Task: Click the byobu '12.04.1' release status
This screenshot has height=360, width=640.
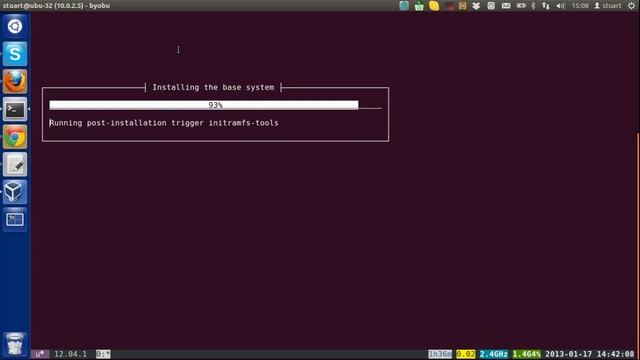Action: [x=70, y=354]
